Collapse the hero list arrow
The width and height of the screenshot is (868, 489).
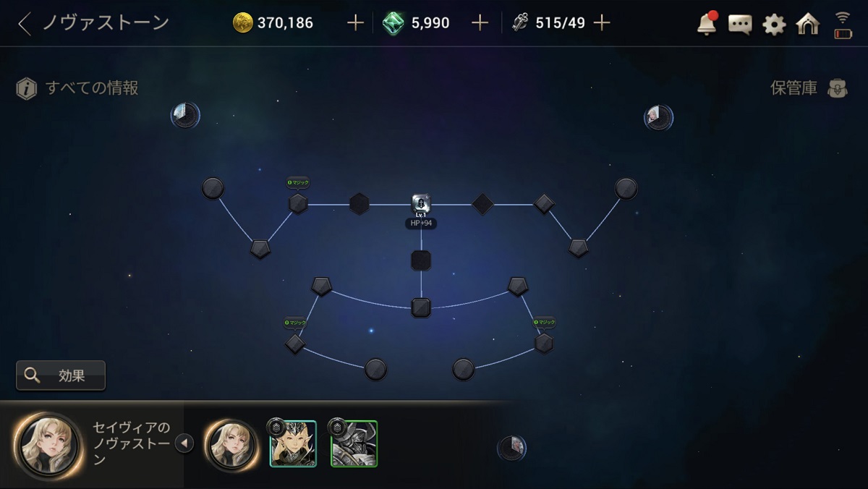coord(184,443)
